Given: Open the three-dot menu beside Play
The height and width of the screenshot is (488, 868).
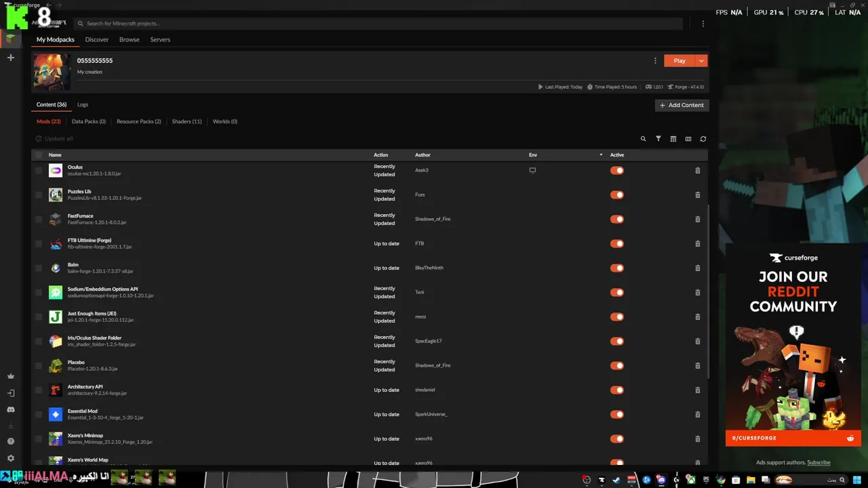Looking at the screenshot, I should (655, 60).
